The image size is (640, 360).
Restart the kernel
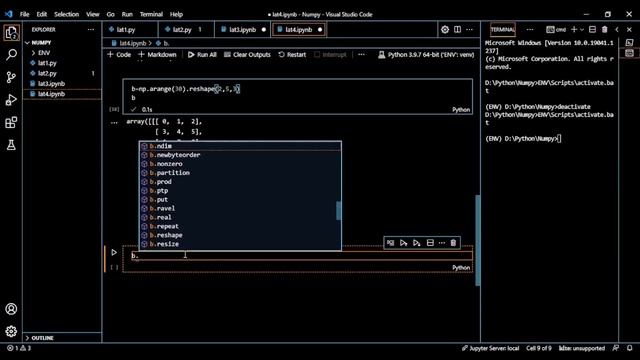pos(292,55)
